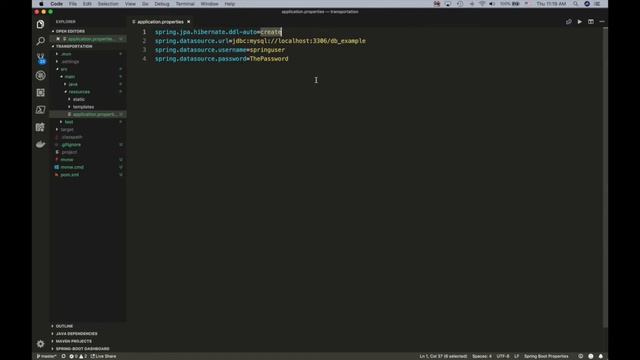
Task: Open the Apple menu
Action: [41, 4]
